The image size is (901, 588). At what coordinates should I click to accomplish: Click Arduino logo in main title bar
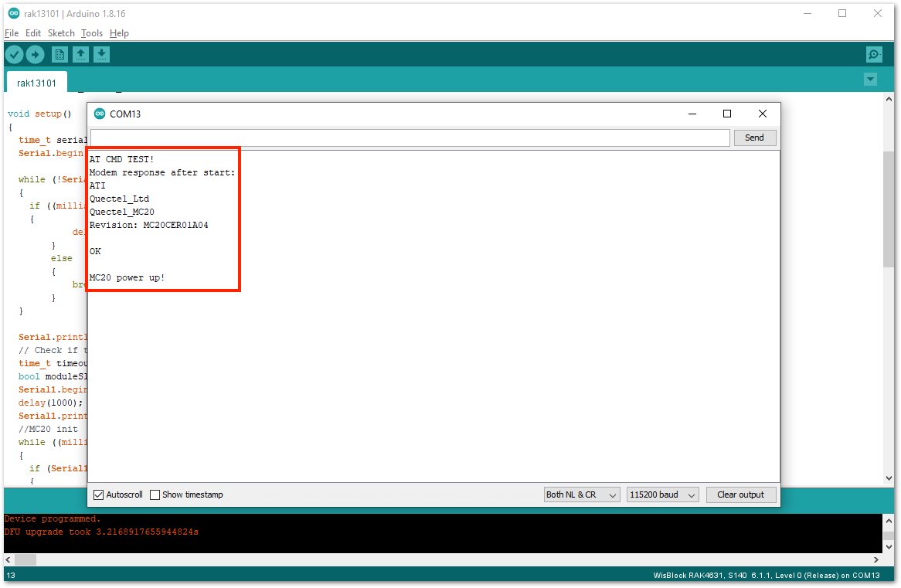[x=14, y=13]
